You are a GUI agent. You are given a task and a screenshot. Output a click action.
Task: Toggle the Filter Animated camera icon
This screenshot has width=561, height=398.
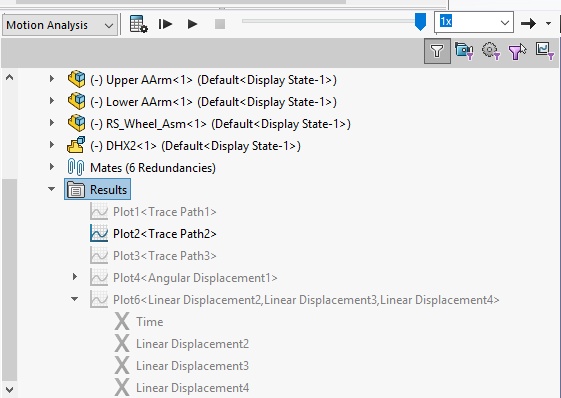point(464,51)
